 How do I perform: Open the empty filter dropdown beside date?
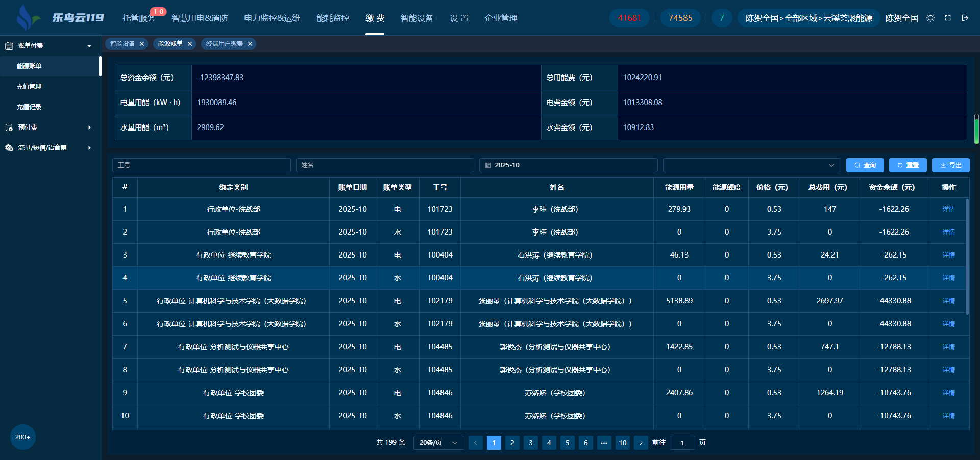(x=751, y=165)
